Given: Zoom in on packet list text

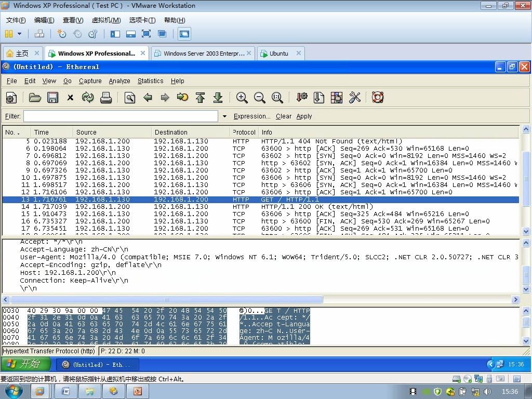Looking at the screenshot, I should (242, 98).
